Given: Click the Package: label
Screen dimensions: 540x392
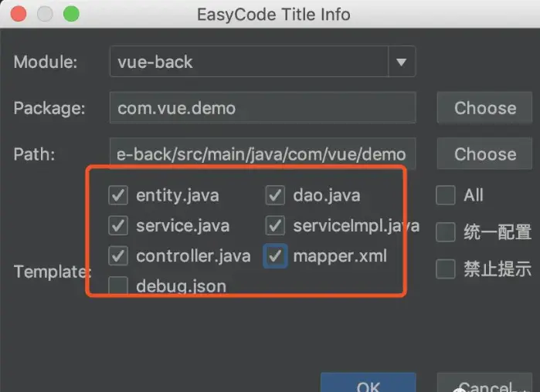Looking at the screenshot, I should pyautogui.click(x=49, y=108).
